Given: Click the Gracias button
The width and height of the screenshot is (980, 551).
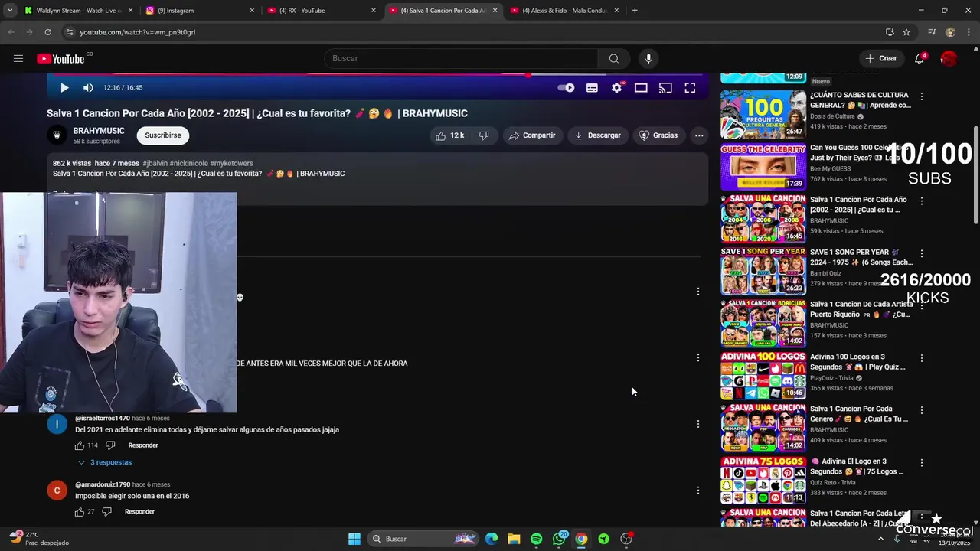Looking at the screenshot, I should (658, 135).
